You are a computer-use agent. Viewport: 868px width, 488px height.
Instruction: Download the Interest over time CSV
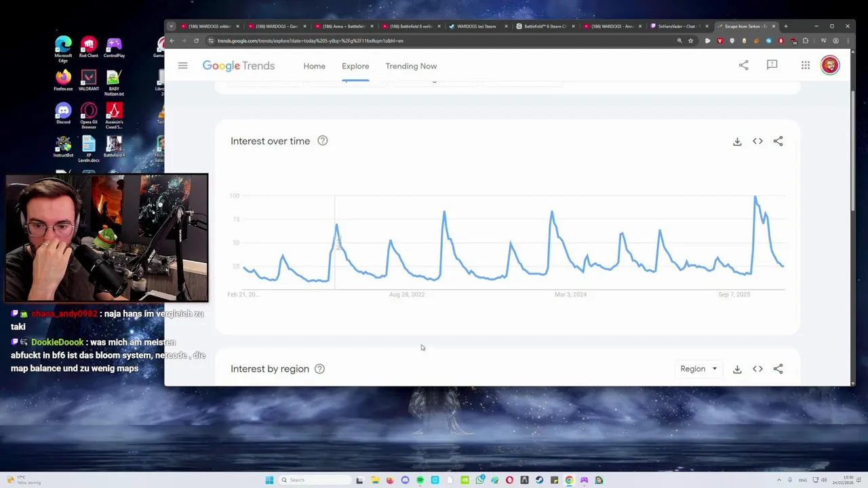737,142
